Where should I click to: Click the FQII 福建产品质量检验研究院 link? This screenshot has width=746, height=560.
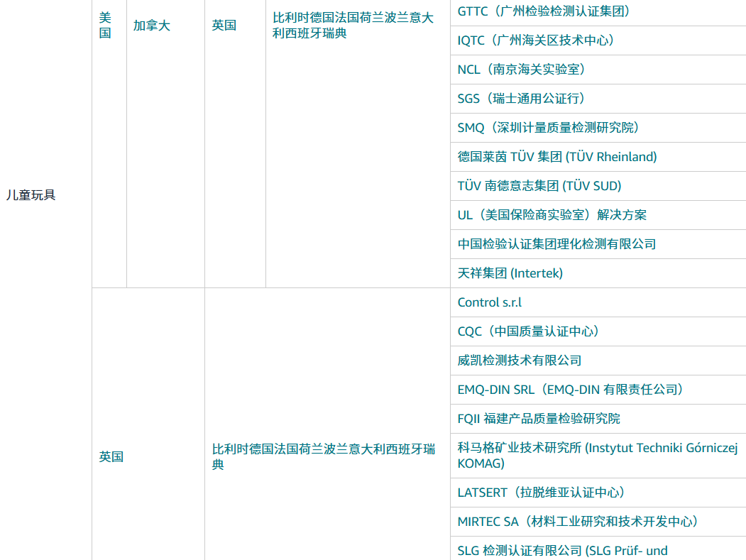click(x=539, y=419)
